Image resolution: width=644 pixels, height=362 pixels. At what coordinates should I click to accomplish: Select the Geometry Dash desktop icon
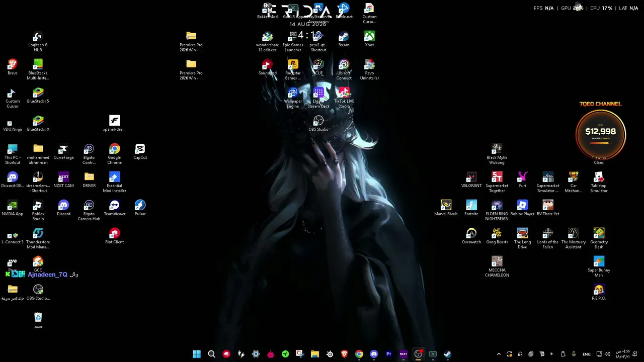click(x=599, y=239)
